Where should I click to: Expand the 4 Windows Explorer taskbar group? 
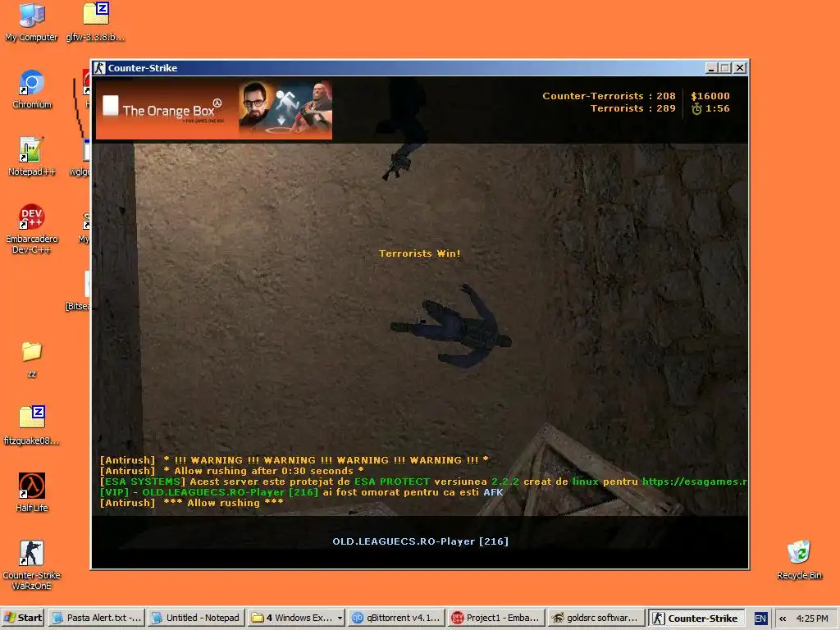[296, 618]
